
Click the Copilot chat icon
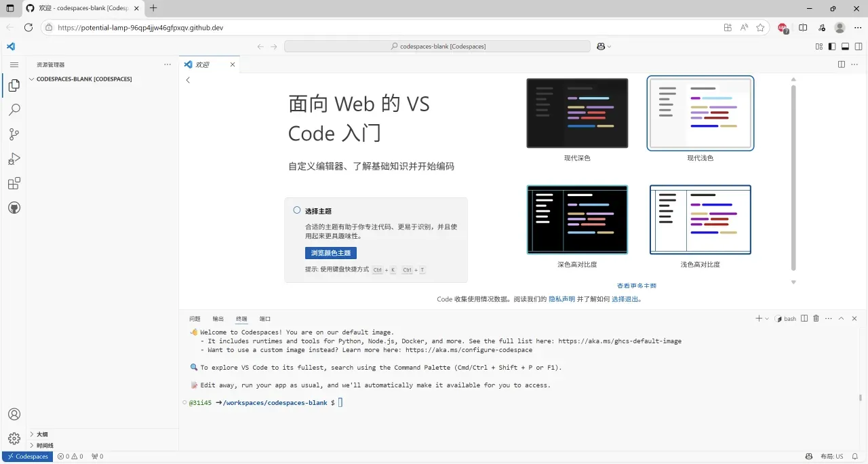pyautogui.click(x=601, y=46)
